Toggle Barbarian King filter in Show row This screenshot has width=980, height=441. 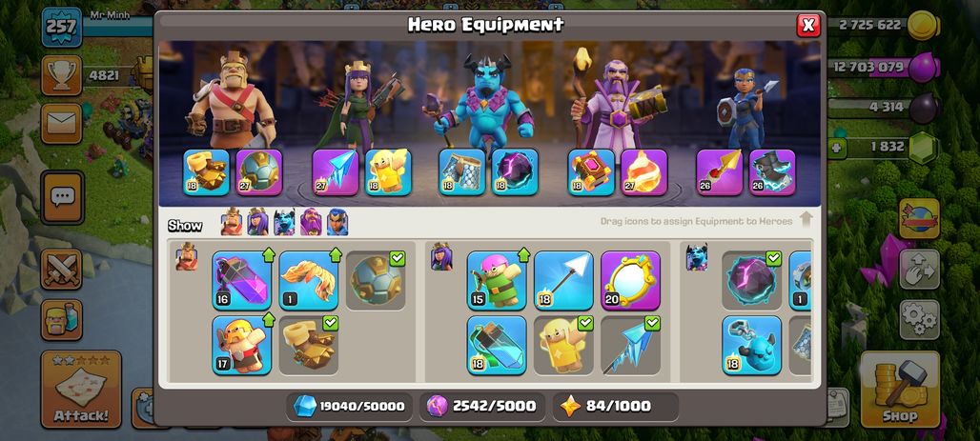click(x=232, y=222)
